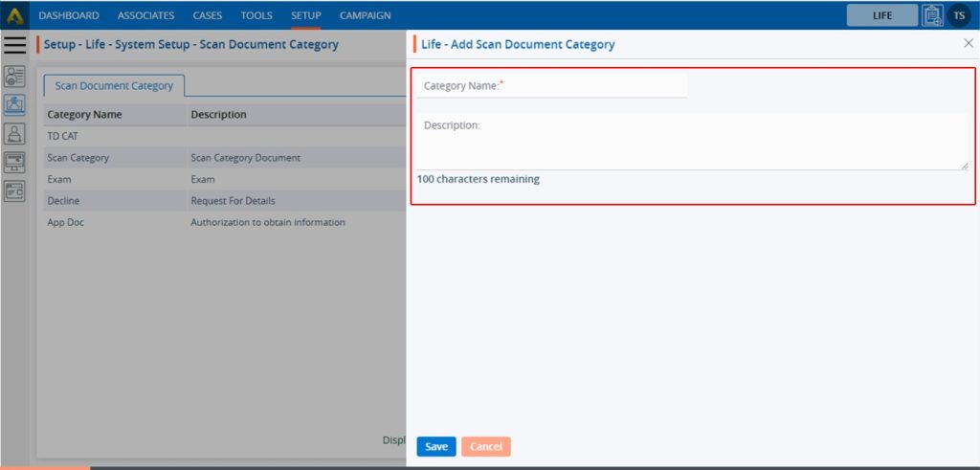The image size is (980, 470).
Task: Click the LIFE button in the header
Action: pos(881,15)
